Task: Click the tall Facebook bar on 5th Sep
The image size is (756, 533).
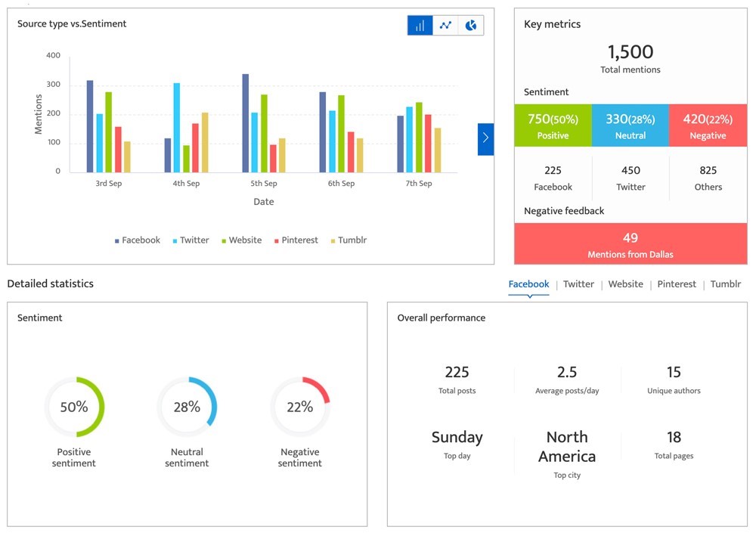Action: pyautogui.click(x=246, y=123)
